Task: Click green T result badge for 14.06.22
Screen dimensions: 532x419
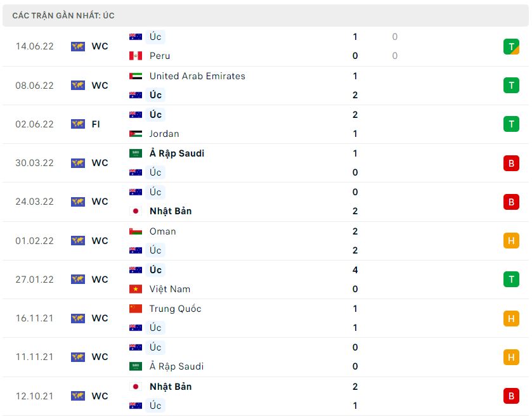Action: [x=511, y=46]
